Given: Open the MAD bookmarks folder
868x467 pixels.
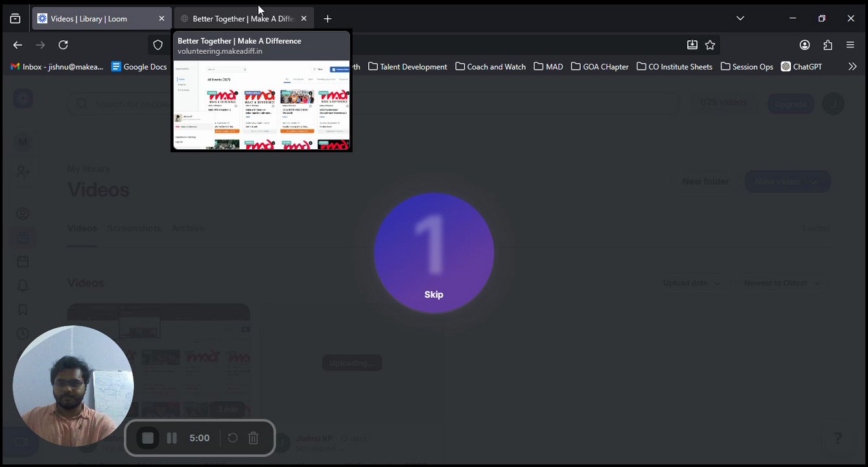Looking at the screenshot, I should [x=548, y=66].
